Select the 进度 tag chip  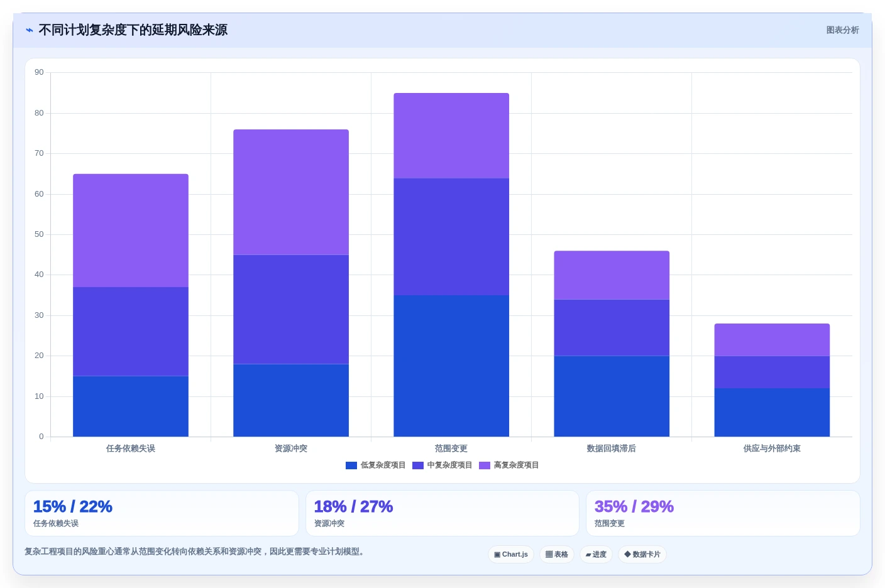pyautogui.click(x=596, y=555)
